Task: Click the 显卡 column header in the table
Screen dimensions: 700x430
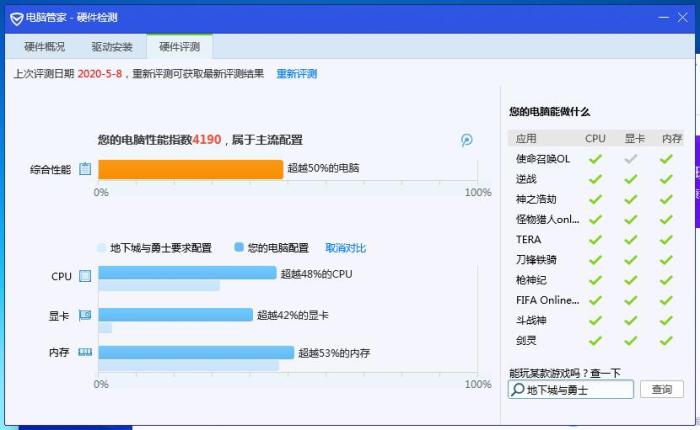Action: pos(634,138)
